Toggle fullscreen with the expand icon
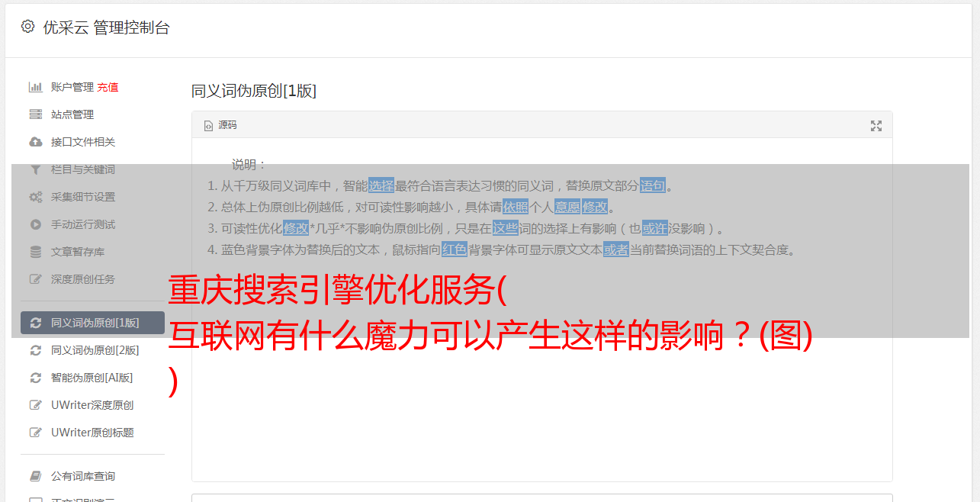 [x=876, y=126]
